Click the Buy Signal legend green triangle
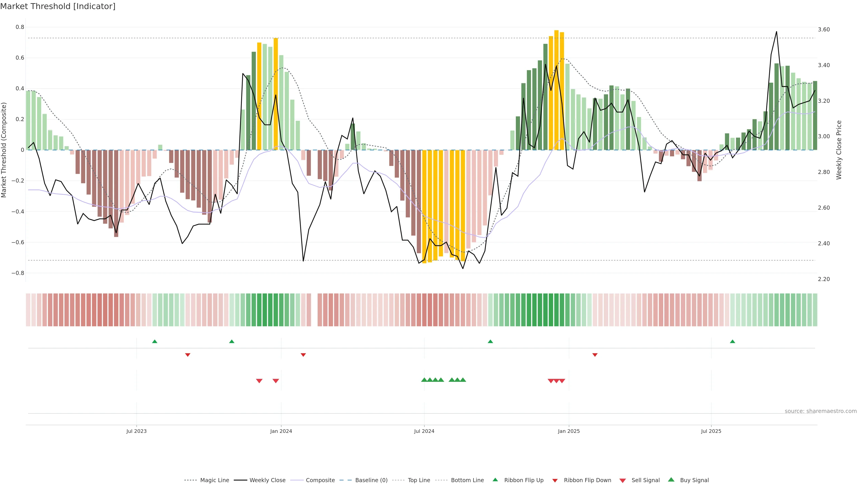Image resolution: width=868 pixels, height=488 pixels. [671, 480]
